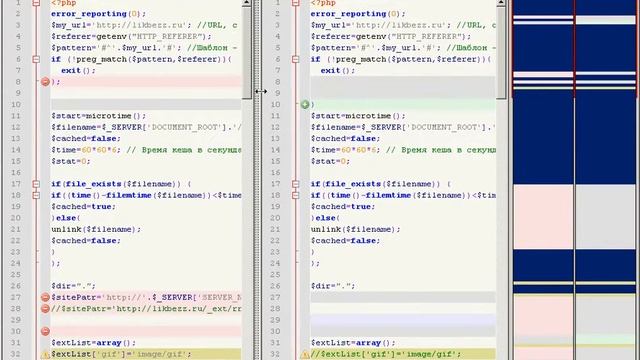Click $stat=0; in the right pane
The width and height of the screenshot is (640, 360).
(x=330, y=162)
